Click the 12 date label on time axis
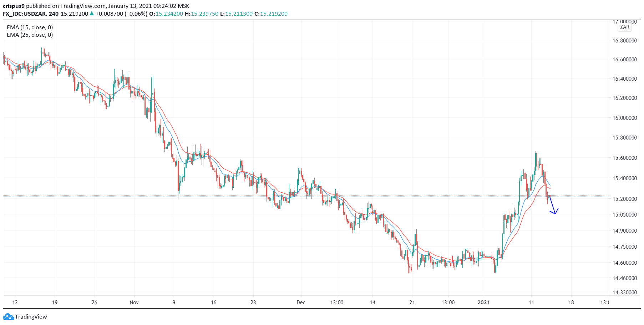Screen dimensions: 644x325 coord(15,303)
